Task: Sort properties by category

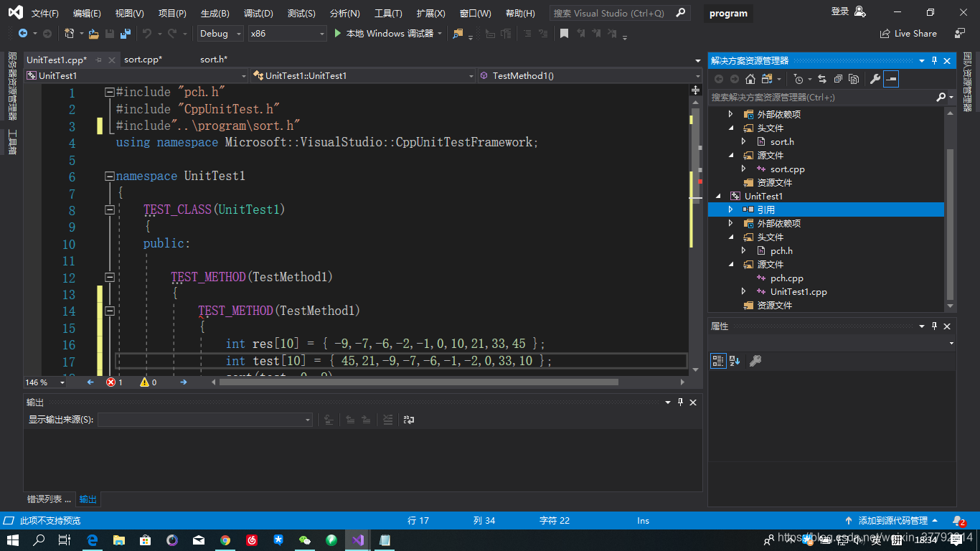Action: [x=717, y=361]
